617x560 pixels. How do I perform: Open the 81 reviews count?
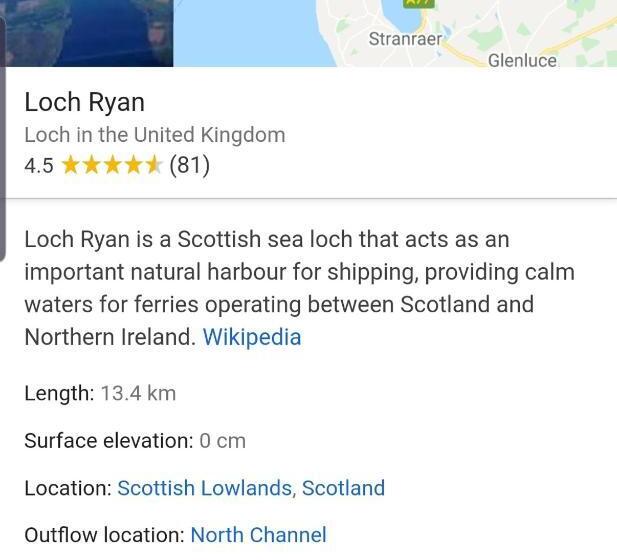(189, 165)
